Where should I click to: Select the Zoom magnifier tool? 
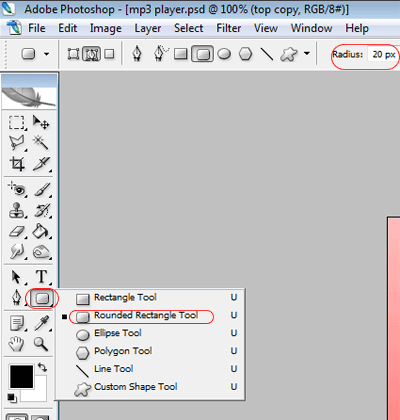coord(41,344)
